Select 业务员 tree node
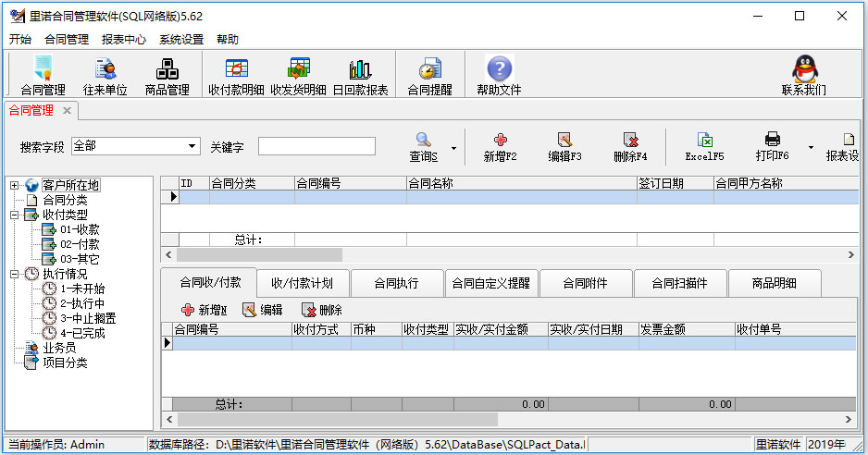The height and width of the screenshot is (455, 868). (59, 348)
